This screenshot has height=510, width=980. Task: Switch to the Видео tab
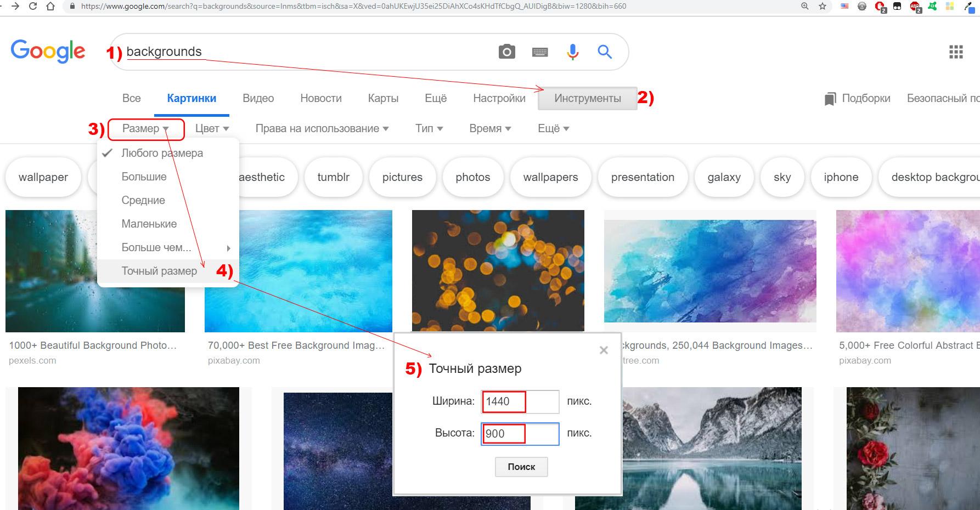[x=258, y=99]
